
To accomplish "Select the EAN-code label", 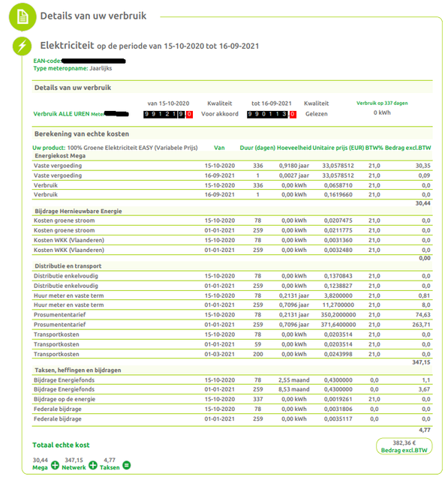I will click(47, 61).
